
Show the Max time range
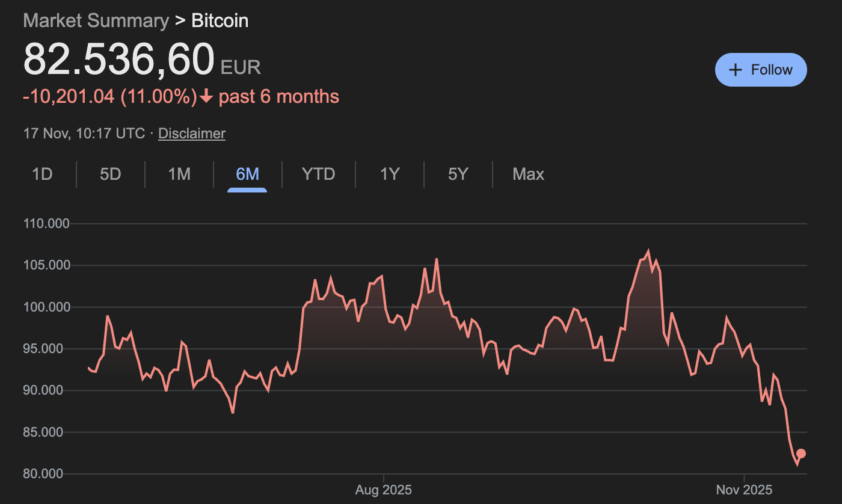coord(528,174)
